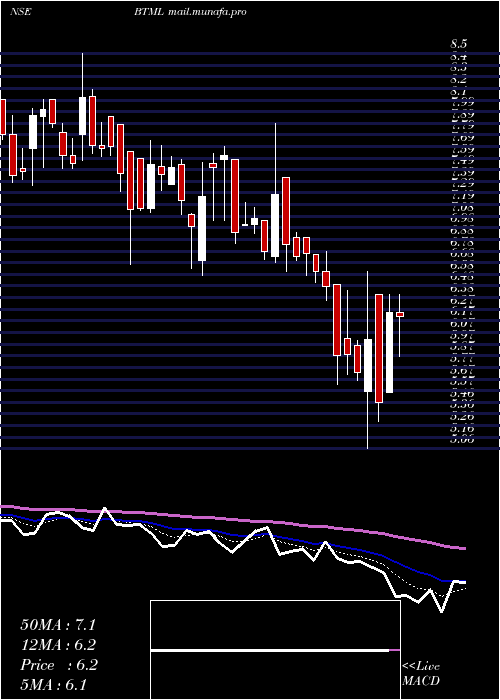Click the <<Live label
The height and width of the screenshot is (700, 500).
point(421,667)
